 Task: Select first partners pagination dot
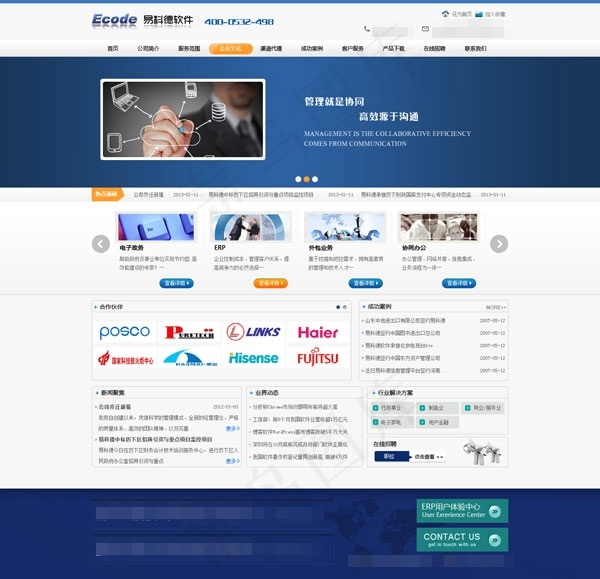tap(338, 307)
